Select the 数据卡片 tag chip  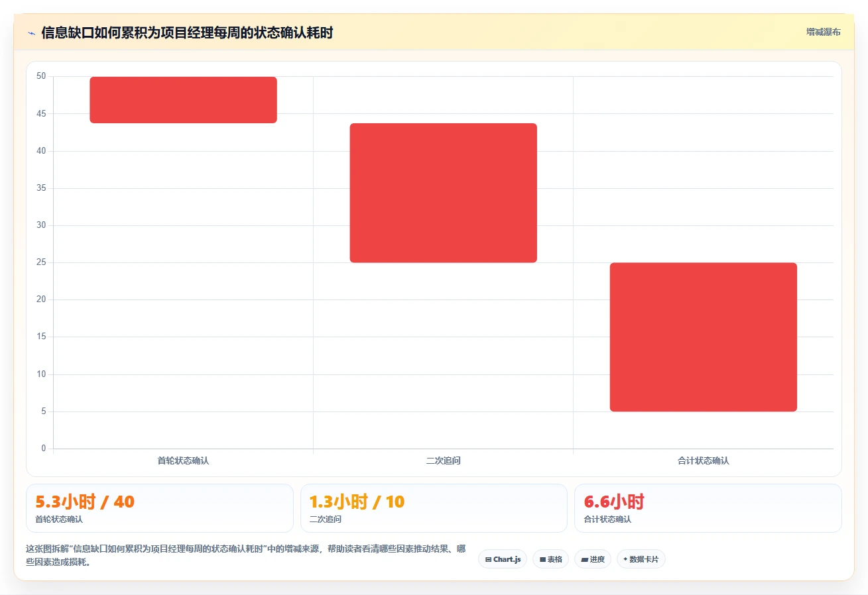coord(641,559)
